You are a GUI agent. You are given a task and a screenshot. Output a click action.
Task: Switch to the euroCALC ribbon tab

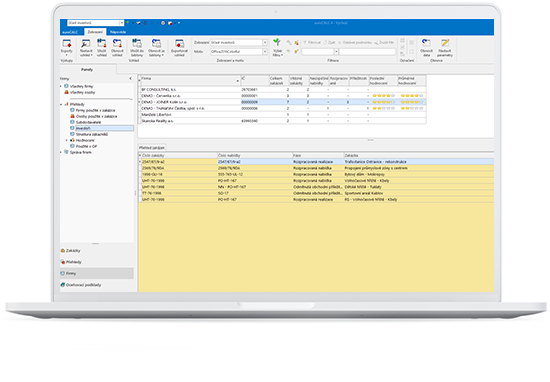click(70, 32)
